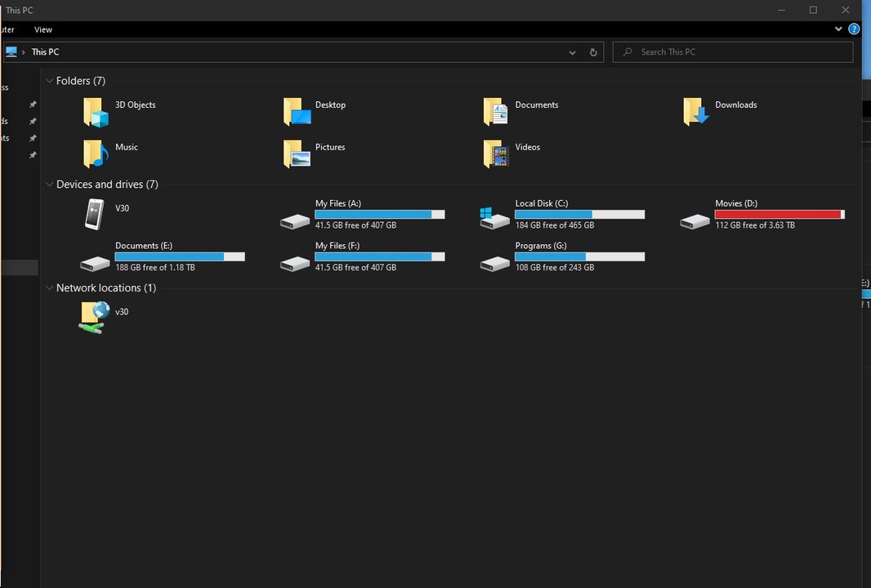Collapse the Folders (7) group

(49, 81)
